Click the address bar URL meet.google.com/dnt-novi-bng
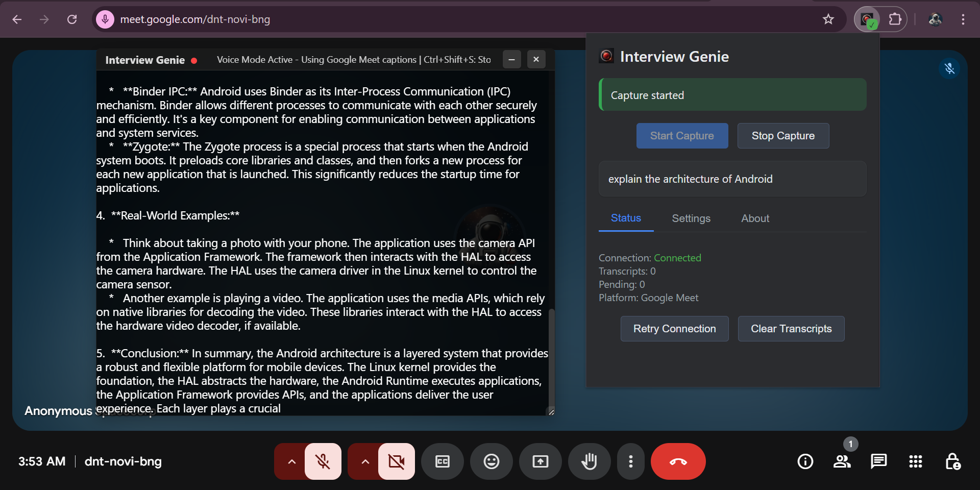 coord(195,19)
